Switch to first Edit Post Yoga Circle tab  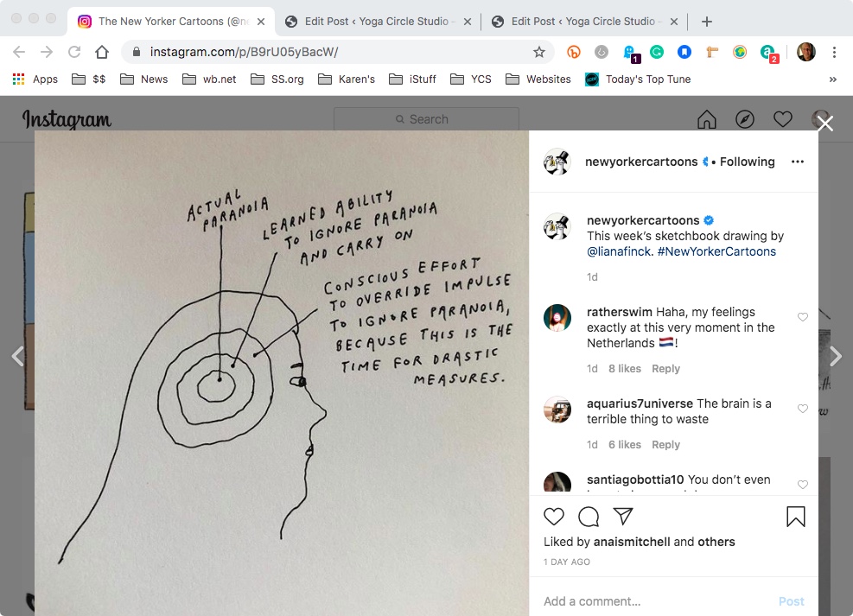[x=378, y=22]
